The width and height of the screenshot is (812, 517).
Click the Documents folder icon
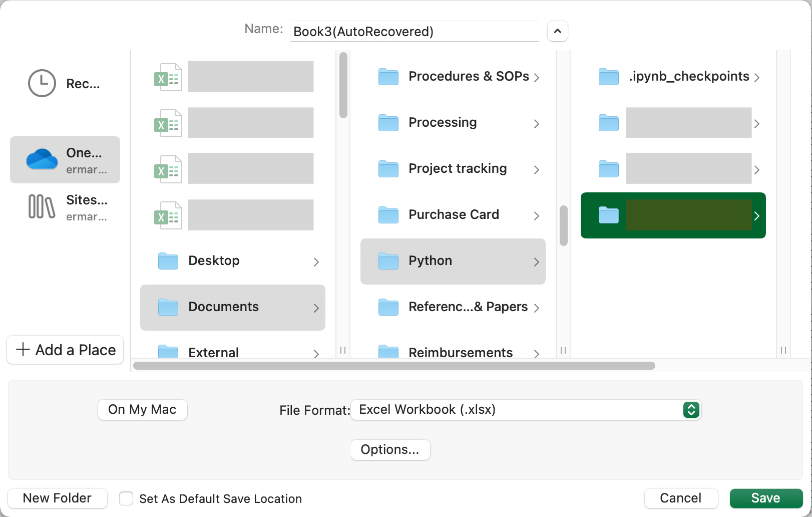click(x=168, y=307)
